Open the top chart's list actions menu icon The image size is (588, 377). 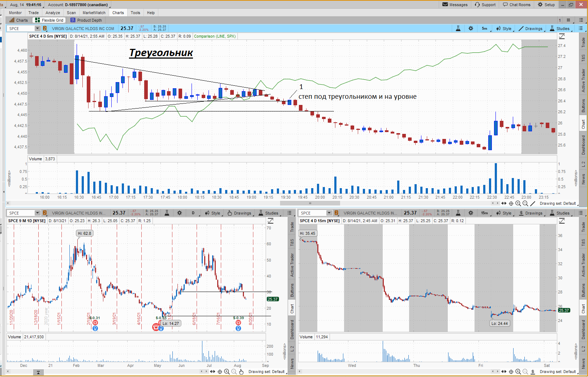click(x=581, y=28)
